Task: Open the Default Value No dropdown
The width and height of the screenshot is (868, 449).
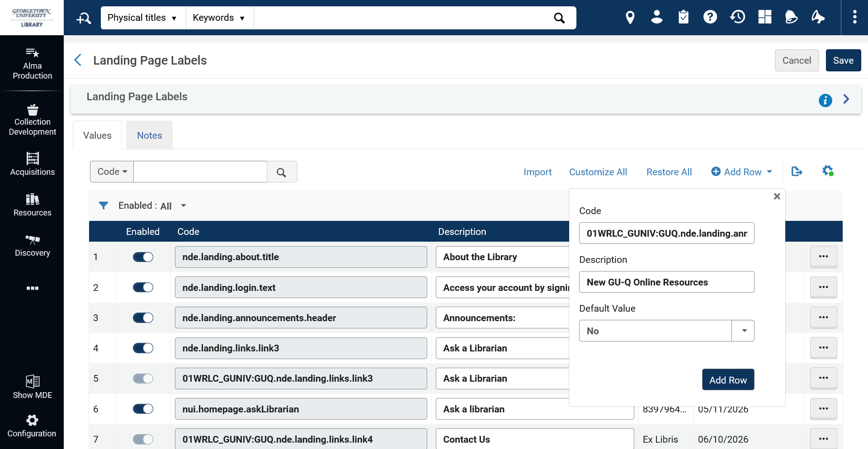Action: [x=666, y=331]
